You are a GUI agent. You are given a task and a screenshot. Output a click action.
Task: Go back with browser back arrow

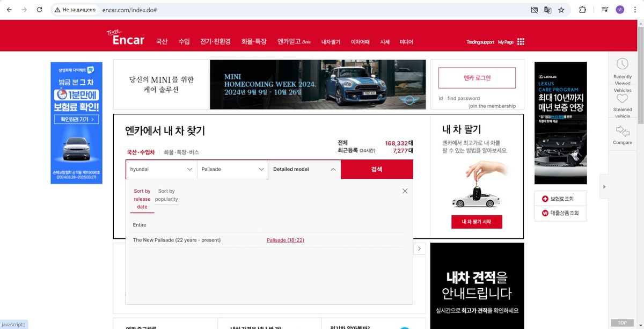[x=9, y=10]
